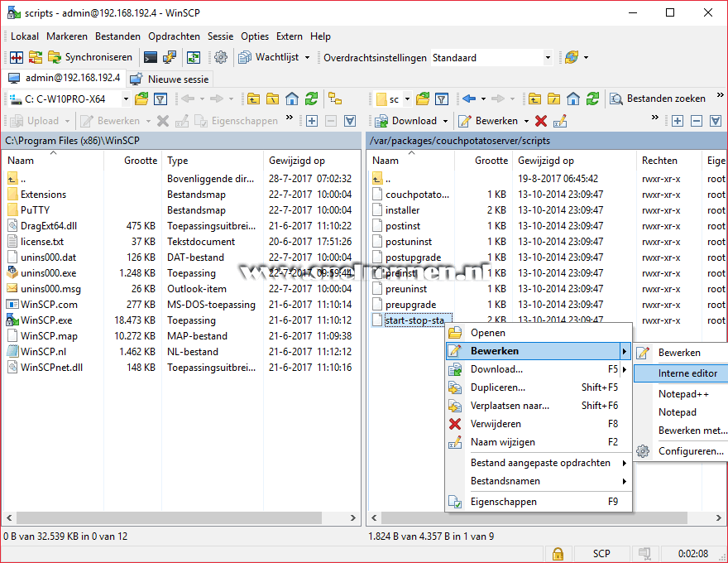Click remote back navigation arrow
Screen dimensions: 728x563
(x=469, y=99)
